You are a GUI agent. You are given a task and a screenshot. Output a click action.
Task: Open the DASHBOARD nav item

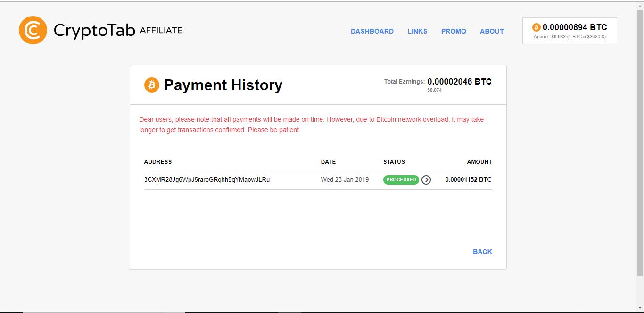click(372, 31)
